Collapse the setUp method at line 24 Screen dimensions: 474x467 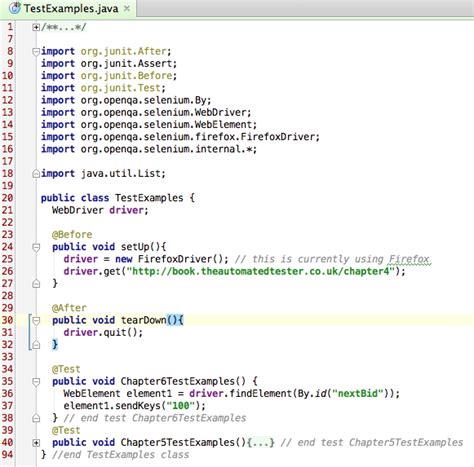(x=36, y=247)
